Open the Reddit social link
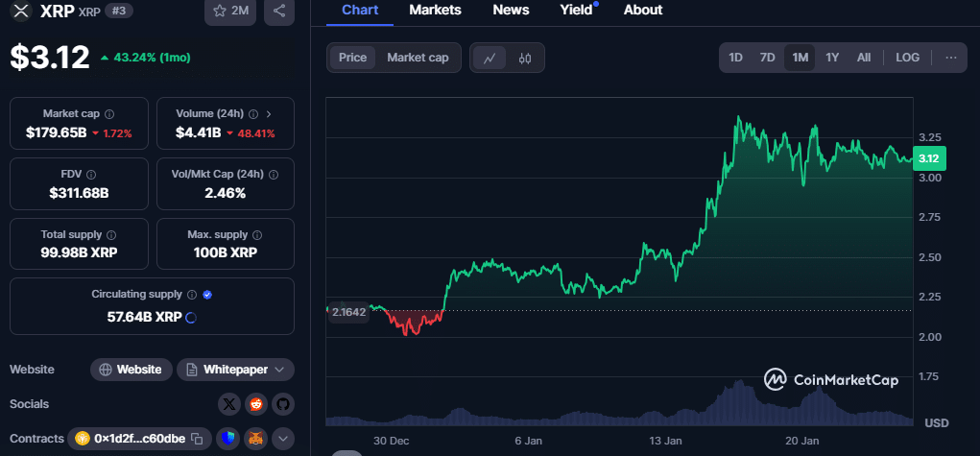The image size is (980, 456). pos(256,405)
